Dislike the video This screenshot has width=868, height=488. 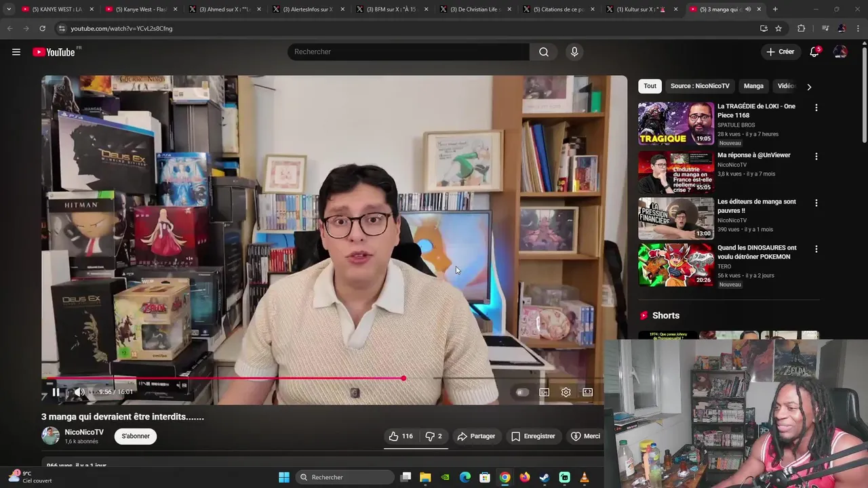click(x=433, y=436)
